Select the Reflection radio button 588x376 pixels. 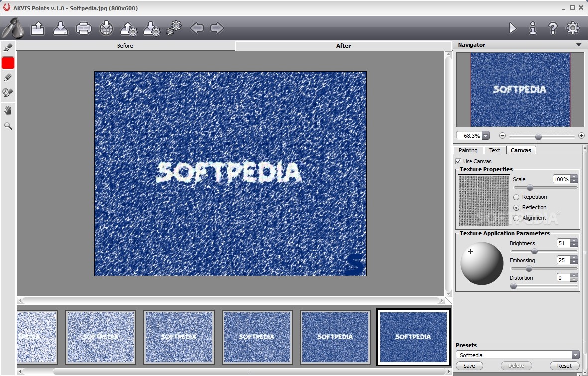[x=516, y=208]
